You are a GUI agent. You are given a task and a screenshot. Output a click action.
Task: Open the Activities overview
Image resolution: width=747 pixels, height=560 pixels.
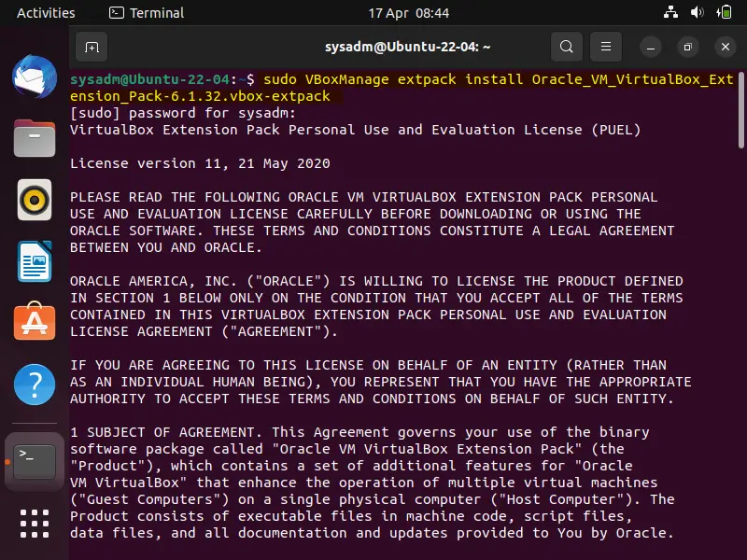tap(46, 13)
